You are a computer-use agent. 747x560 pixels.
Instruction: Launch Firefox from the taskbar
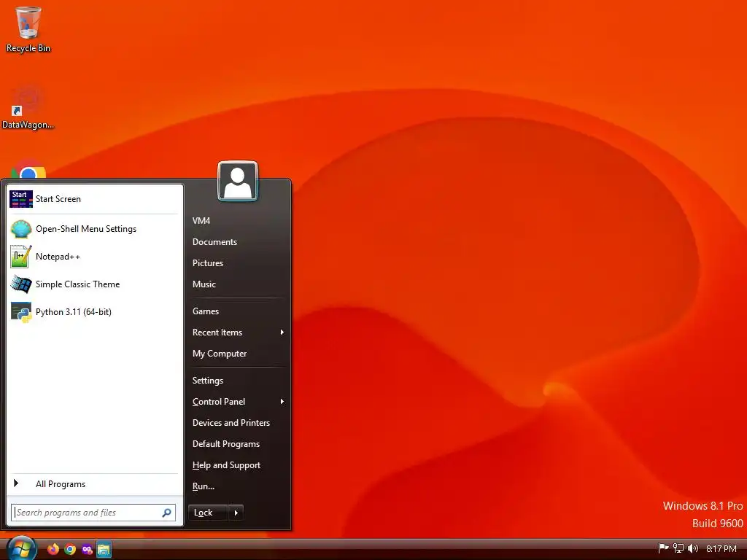click(53, 549)
